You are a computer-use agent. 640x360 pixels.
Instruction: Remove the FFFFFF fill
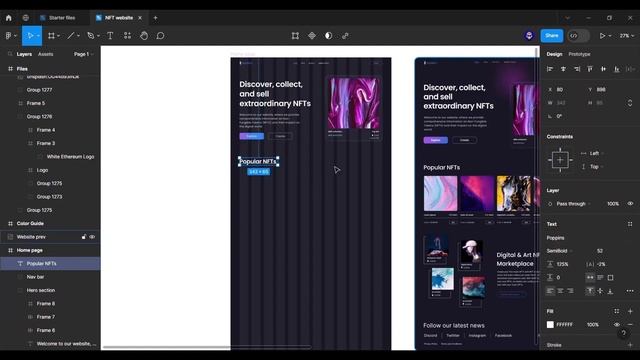pyautogui.click(x=630, y=324)
